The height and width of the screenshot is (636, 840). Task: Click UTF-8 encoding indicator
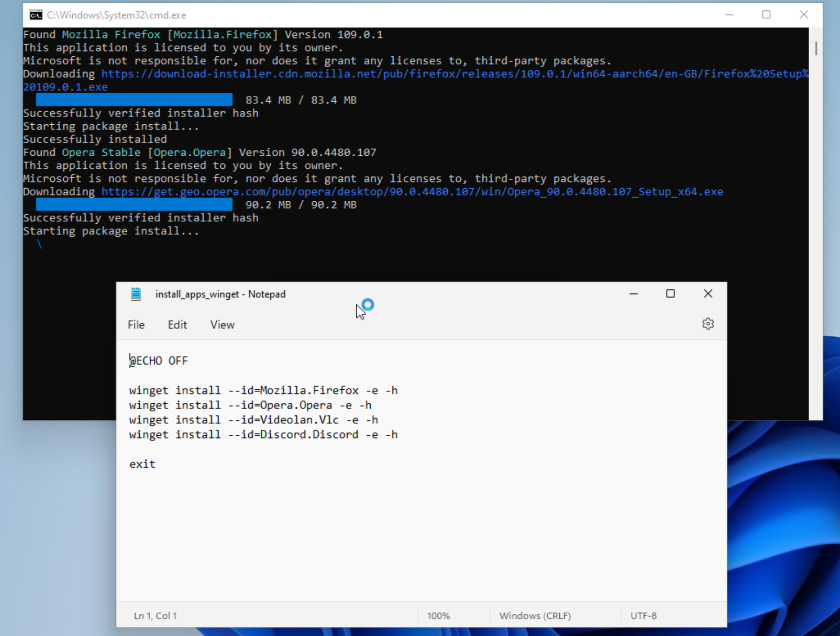(643, 615)
